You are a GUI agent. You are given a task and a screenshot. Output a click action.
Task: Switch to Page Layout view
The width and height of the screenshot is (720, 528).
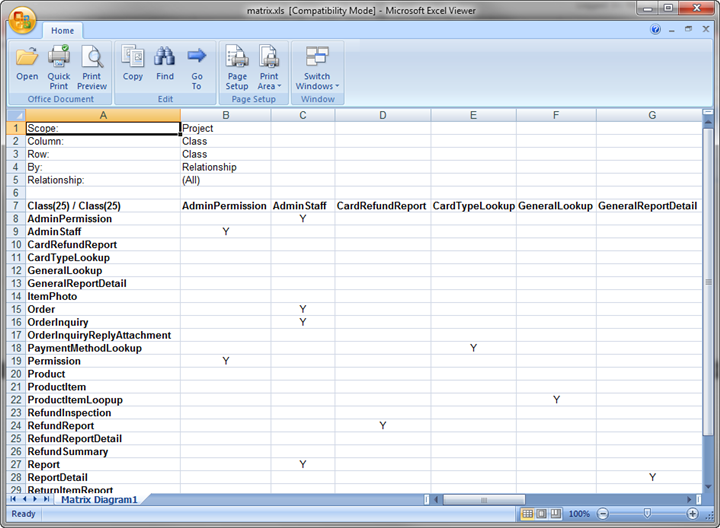pyautogui.click(x=541, y=514)
